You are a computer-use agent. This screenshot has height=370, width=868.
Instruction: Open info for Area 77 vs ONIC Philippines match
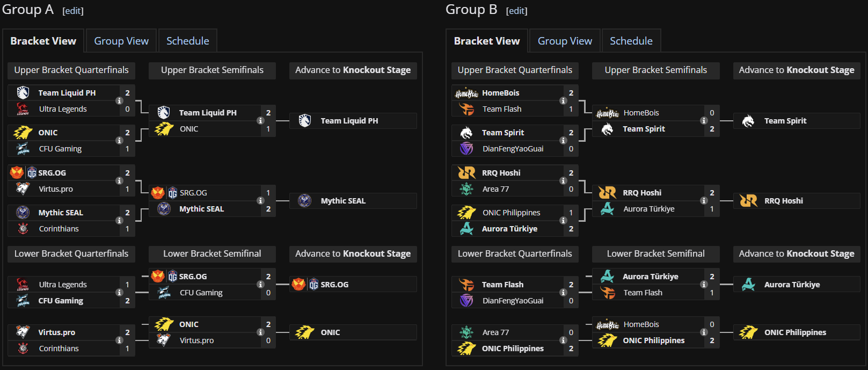pyautogui.click(x=563, y=340)
